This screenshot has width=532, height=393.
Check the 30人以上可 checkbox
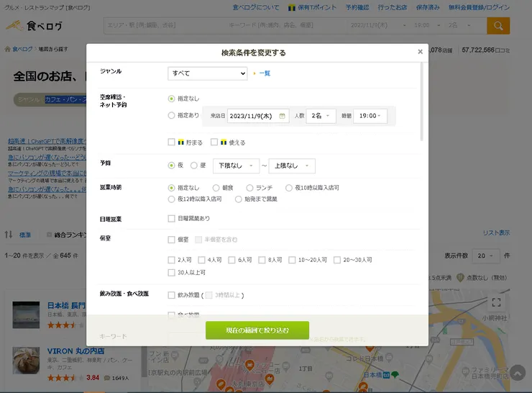click(171, 272)
